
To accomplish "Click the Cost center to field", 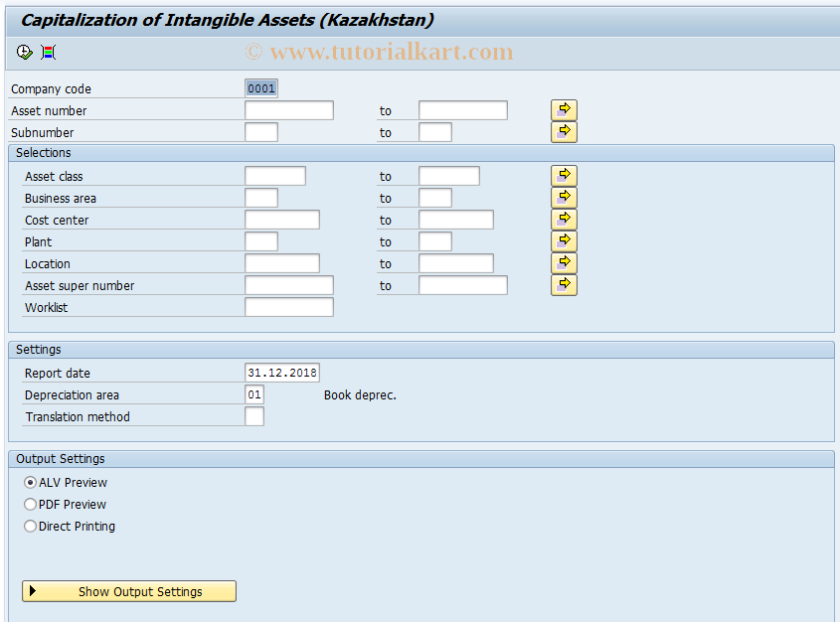I will (x=456, y=220).
